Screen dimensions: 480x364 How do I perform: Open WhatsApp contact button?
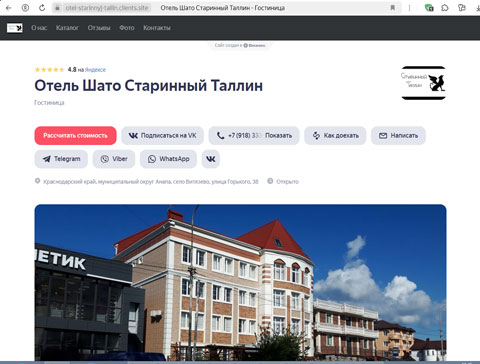(x=168, y=159)
